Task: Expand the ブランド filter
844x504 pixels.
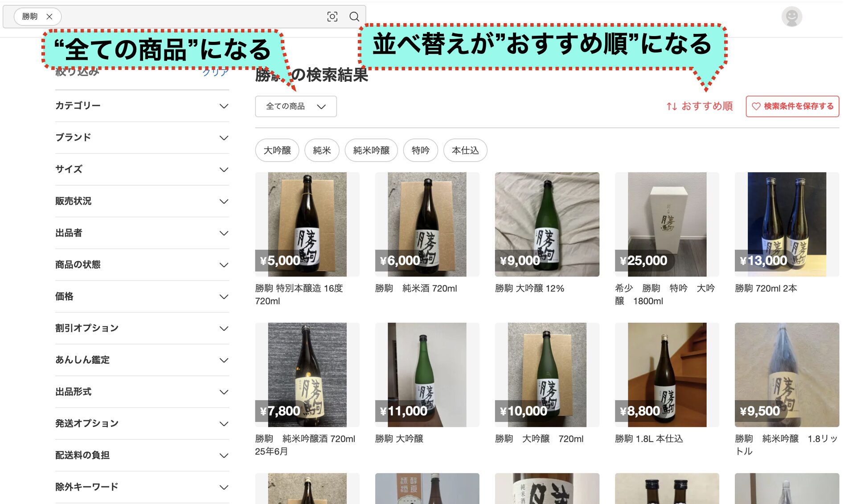Action: (142, 138)
